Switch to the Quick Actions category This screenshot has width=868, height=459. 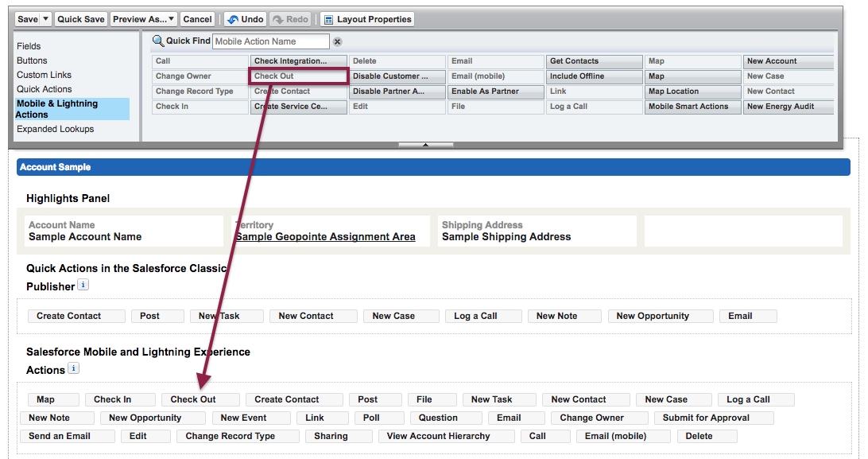(x=45, y=89)
